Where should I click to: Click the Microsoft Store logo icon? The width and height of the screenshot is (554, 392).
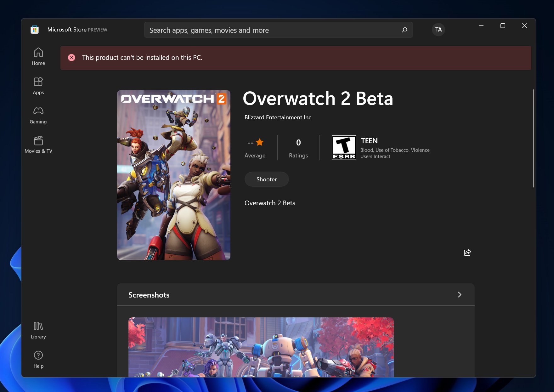pos(35,30)
